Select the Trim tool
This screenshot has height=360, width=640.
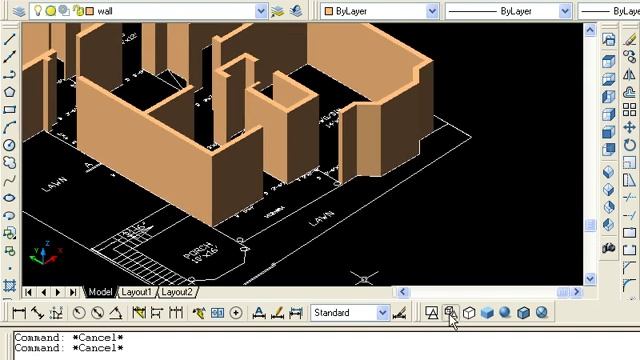(x=630, y=198)
